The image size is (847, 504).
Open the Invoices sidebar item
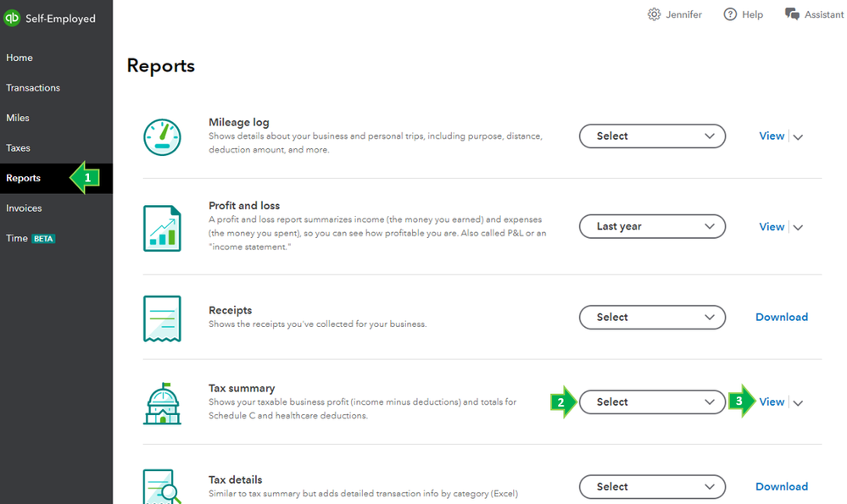click(24, 208)
